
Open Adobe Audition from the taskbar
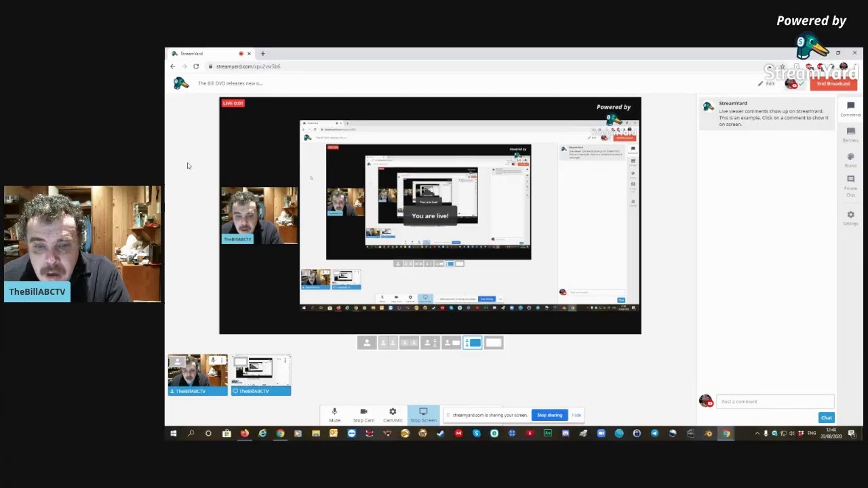pyautogui.click(x=547, y=434)
